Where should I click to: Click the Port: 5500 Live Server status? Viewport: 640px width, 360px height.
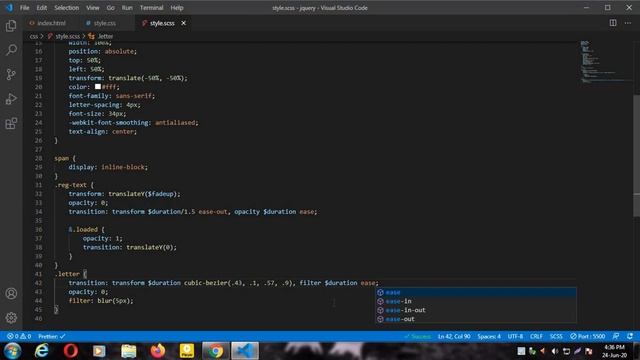tap(587, 336)
